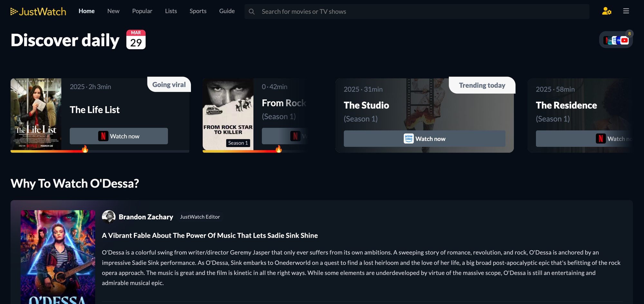Image resolution: width=644 pixels, height=304 pixels.
Task: Click Brandon Zachary's avatar
Action: 109,217
